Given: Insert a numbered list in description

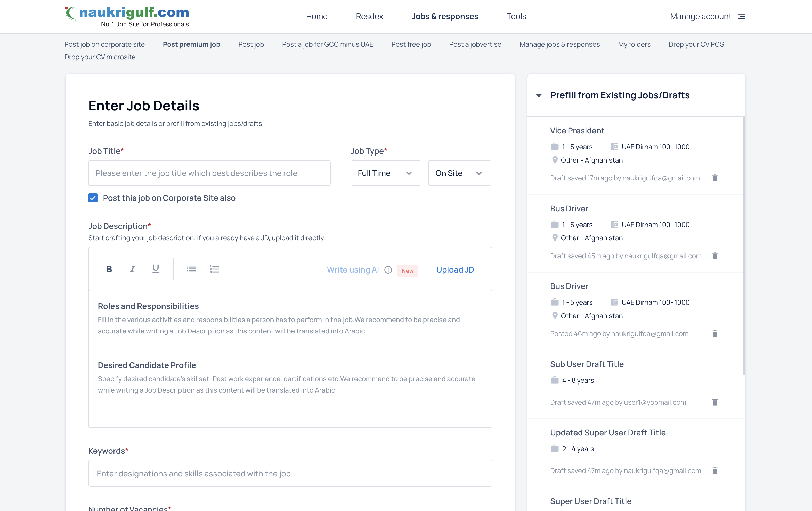Looking at the screenshot, I should [x=214, y=269].
